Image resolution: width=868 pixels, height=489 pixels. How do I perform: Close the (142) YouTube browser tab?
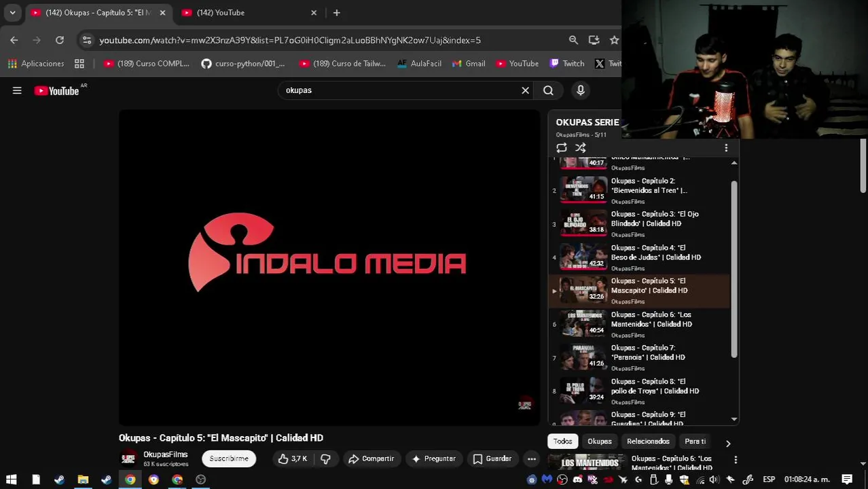(x=314, y=13)
